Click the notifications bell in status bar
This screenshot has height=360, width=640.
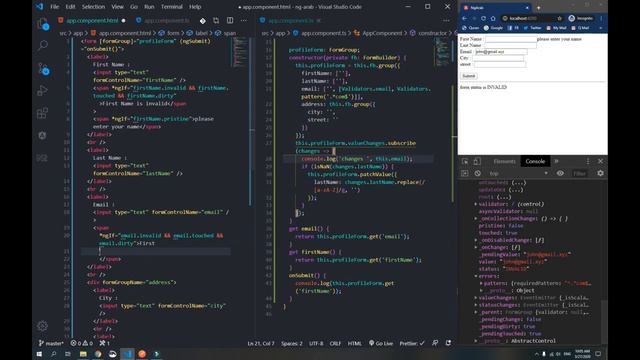coord(448,343)
